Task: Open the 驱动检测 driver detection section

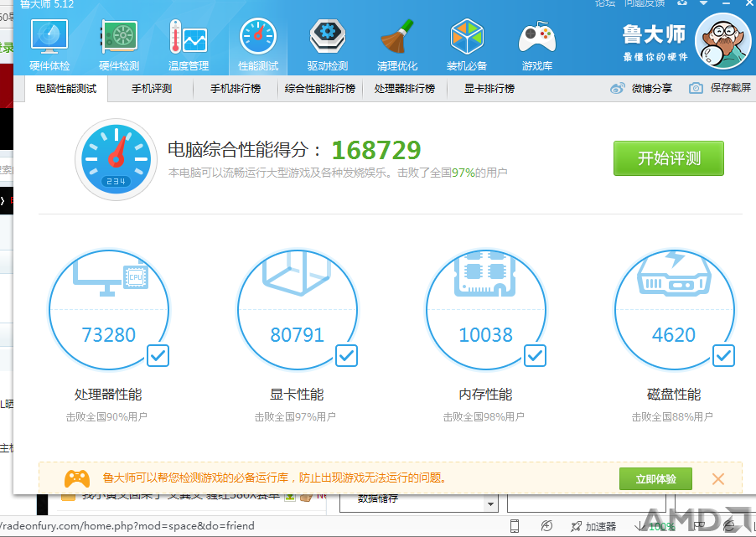Action: coord(328,44)
